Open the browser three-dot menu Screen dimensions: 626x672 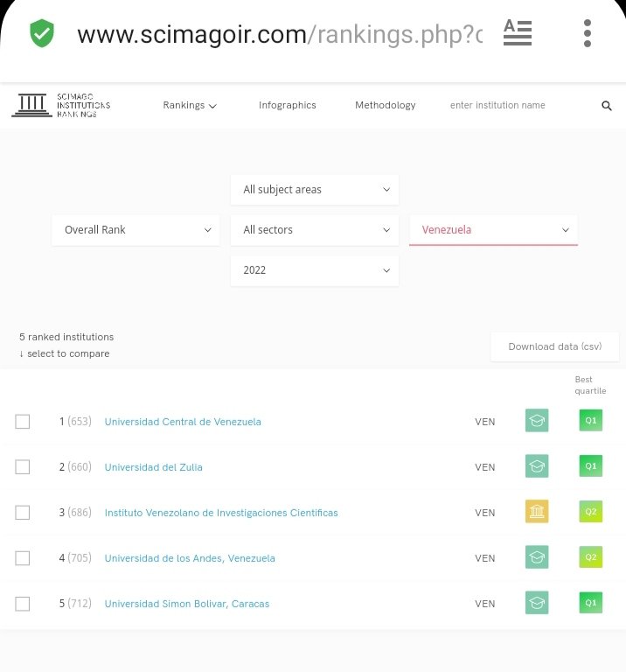coord(588,33)
